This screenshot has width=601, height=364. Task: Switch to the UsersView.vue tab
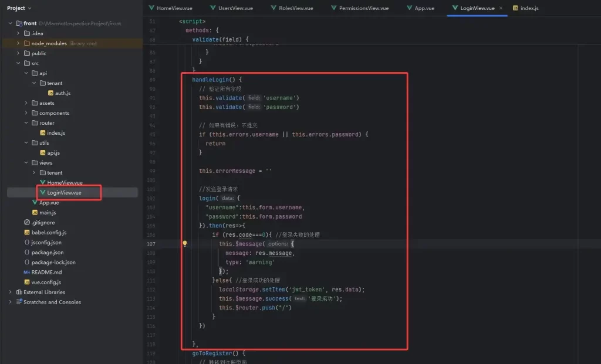(x=234, y=8)
